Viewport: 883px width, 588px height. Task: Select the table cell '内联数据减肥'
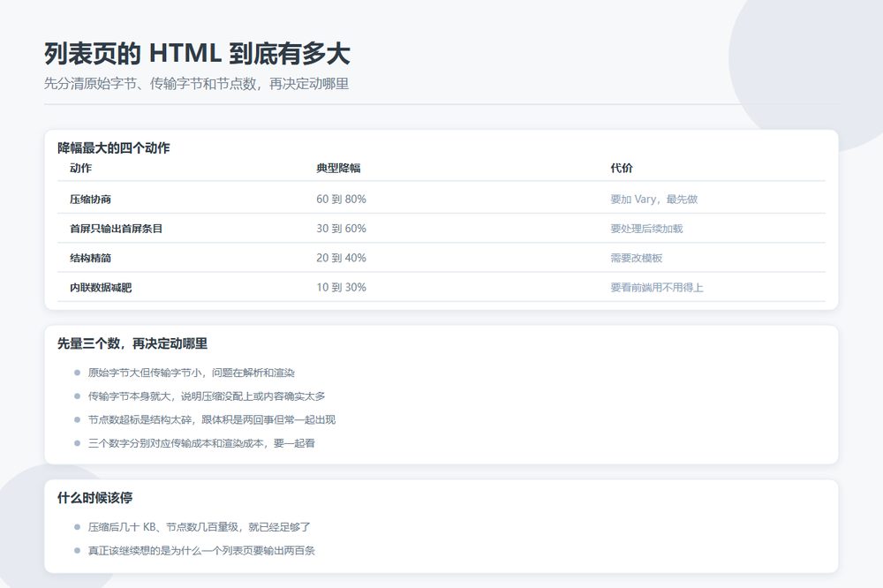(101, 287)
